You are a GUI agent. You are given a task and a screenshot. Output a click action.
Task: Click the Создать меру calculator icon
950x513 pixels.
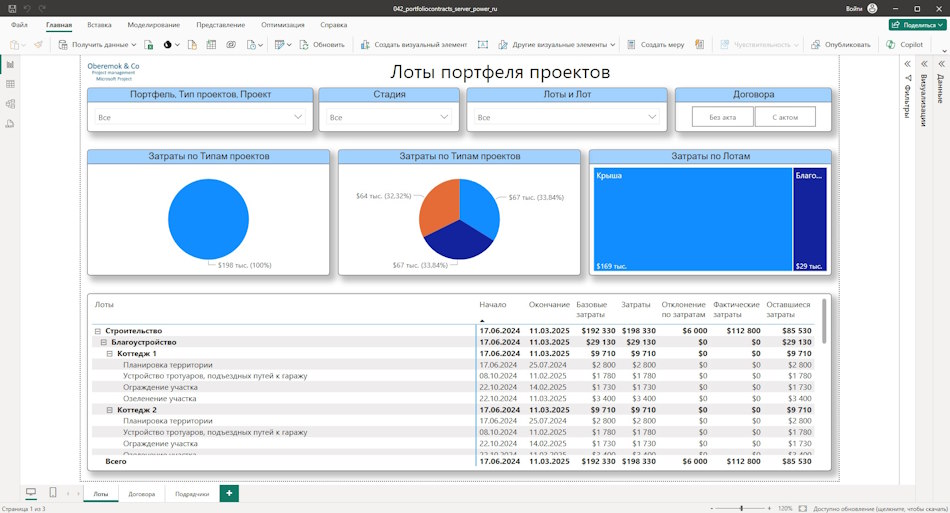point(631,44)
